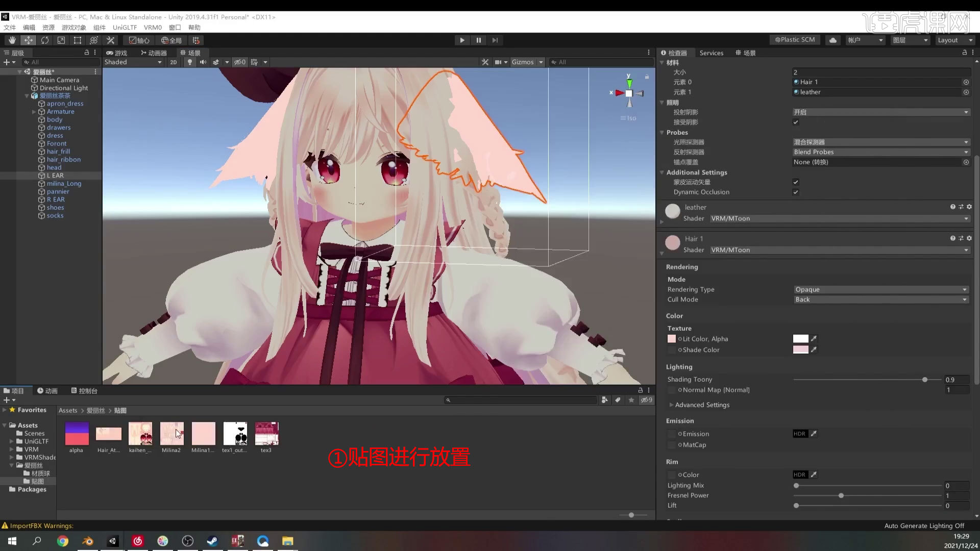Click the cloud services icon next to Plastic SCM
The height and width of the screenshot is (551, 980).
coord(832,40)
